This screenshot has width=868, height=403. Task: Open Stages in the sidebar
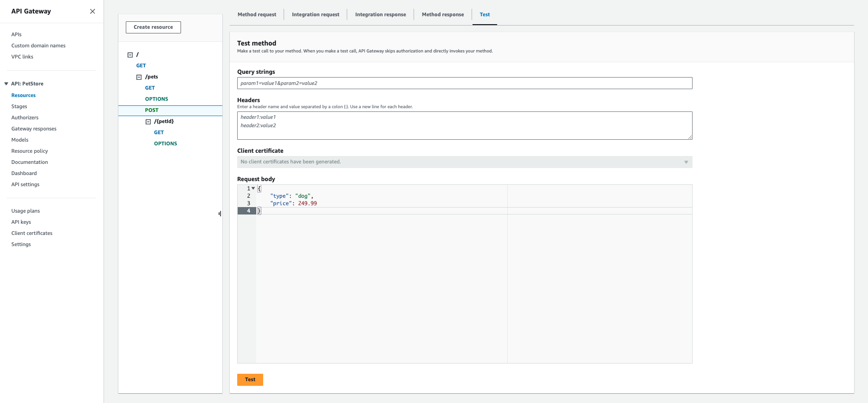[19, 107]
